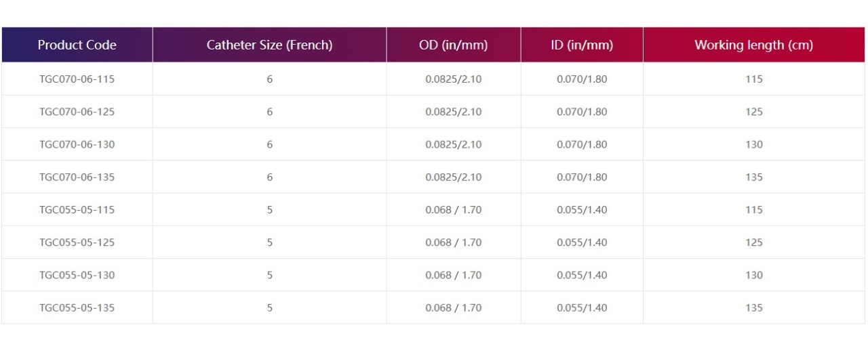868x338 pixels.
Task: Click ID value in TGC055-05-135 row
Action: [x=582, y=308]
